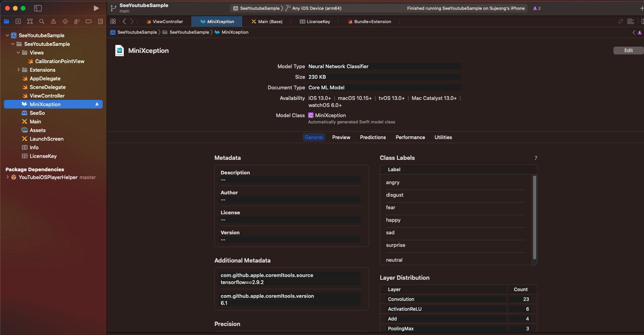Click the Count column header
Image resolution: width=644 pixels, height=335 pixels.
(x=521, y=290)
